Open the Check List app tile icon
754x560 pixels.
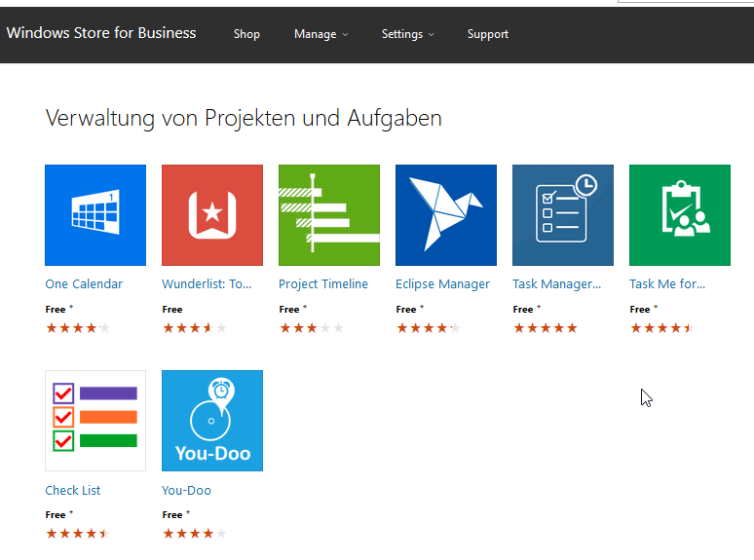coord(95,421)
